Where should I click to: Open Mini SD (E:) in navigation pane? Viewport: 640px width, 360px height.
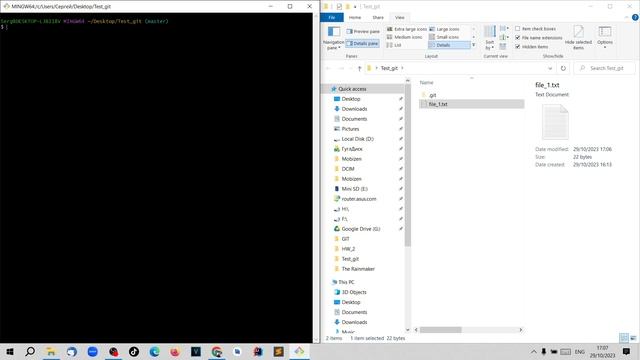[354, 189]
